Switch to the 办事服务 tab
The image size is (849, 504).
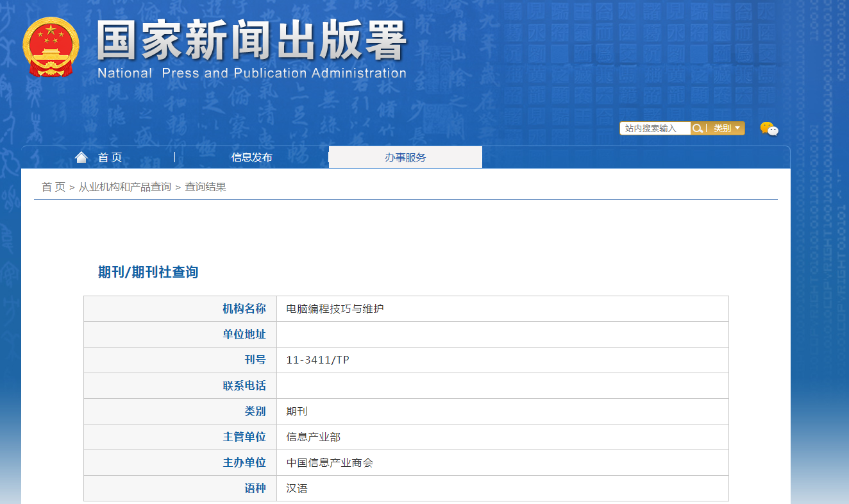point(405,157)
